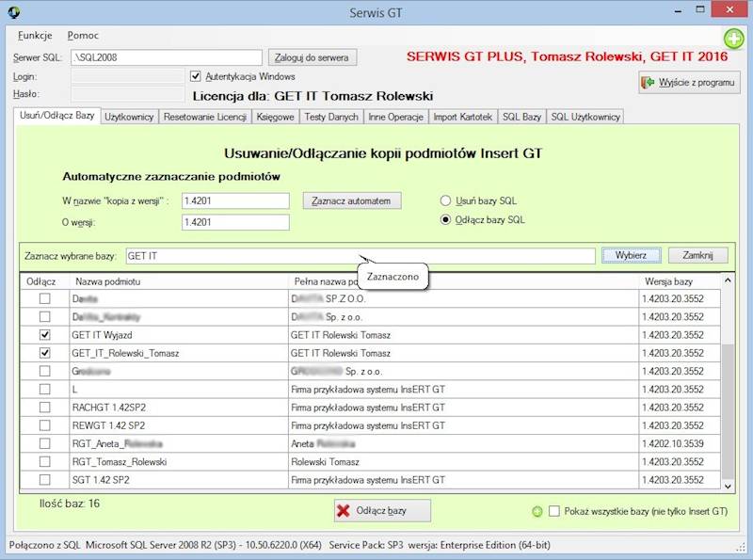
Task: Click the Zaznacz automatem button
Action: [x=354, y=200]
